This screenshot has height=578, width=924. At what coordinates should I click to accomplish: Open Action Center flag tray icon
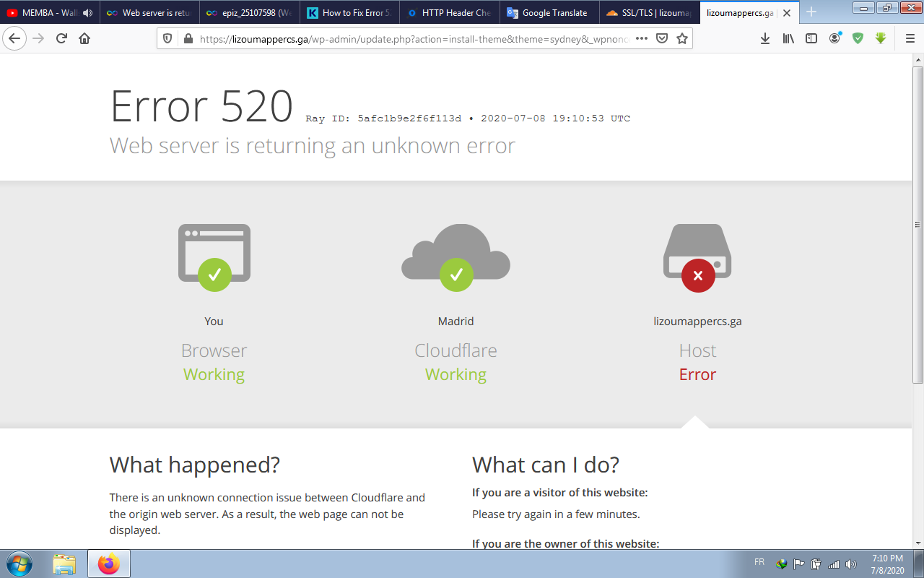(799, 564)
